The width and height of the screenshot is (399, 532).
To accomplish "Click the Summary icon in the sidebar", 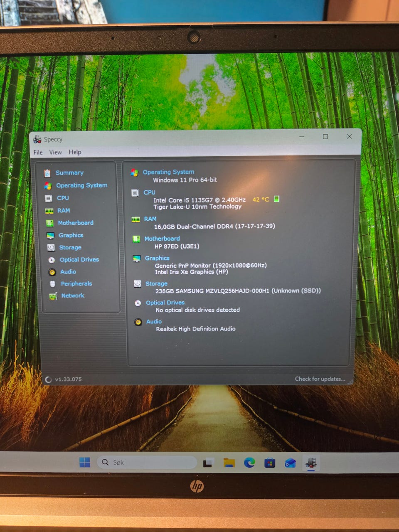I will click(47, 173).
